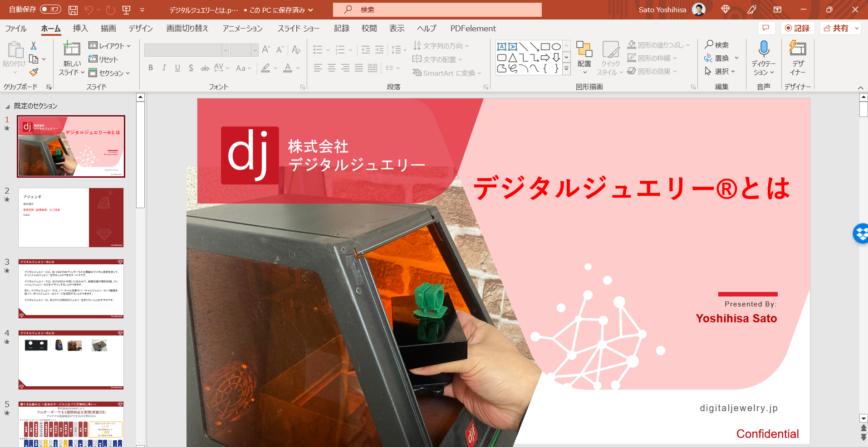Click the Bold B formatting icon

click(x=151, y=68)
